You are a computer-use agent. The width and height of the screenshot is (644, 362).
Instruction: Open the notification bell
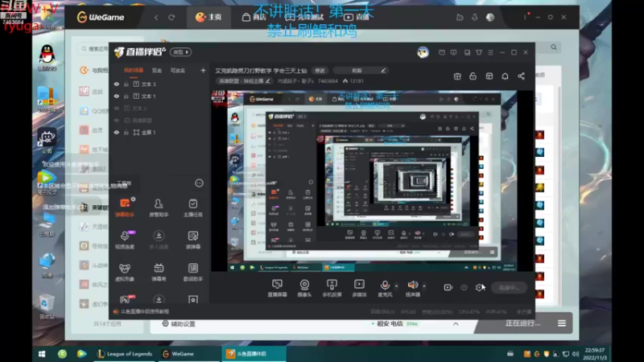point(505,76)
